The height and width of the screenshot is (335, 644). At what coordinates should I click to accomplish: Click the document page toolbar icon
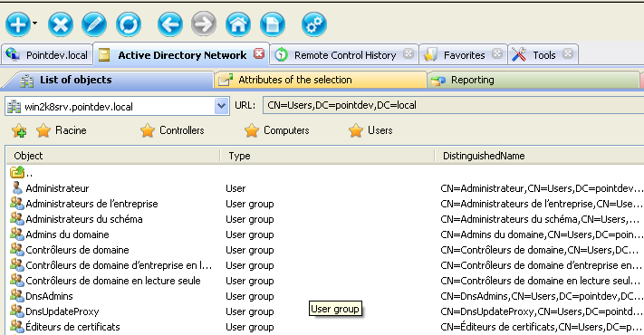point(273,24)
